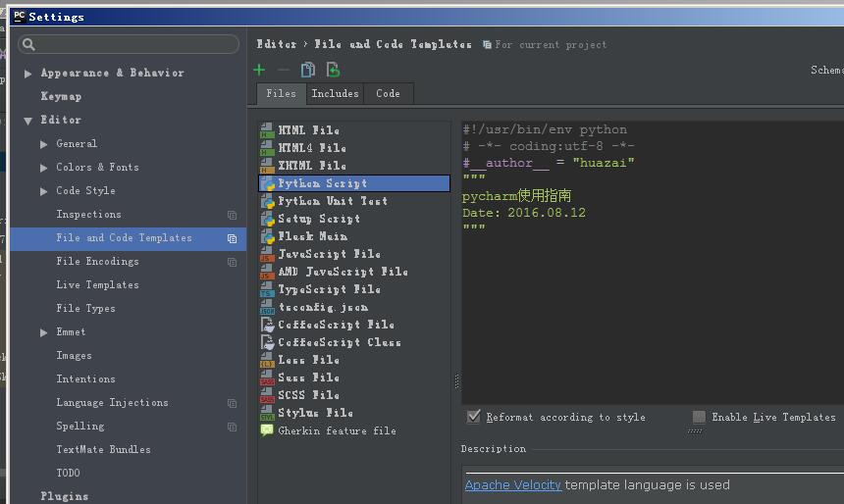This screenshot has width=844, height=504.
Task: Click the minus Remove Template icon
Action: click(283, 70)
